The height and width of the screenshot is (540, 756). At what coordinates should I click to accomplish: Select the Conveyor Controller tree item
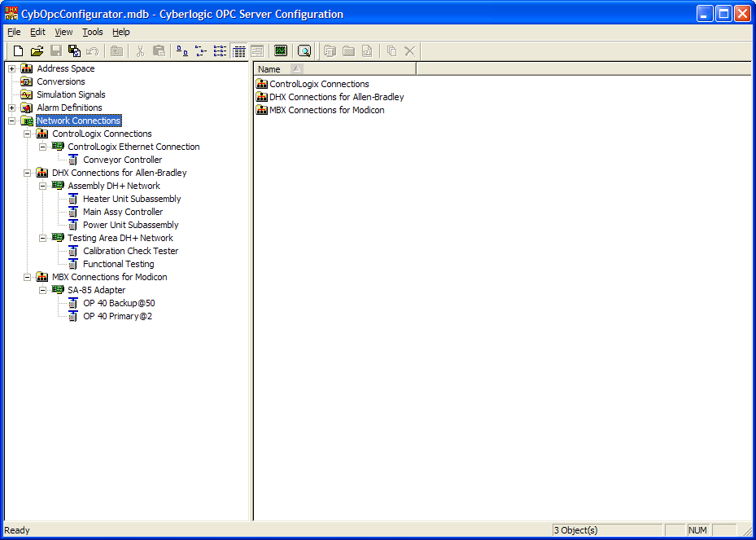122,160
